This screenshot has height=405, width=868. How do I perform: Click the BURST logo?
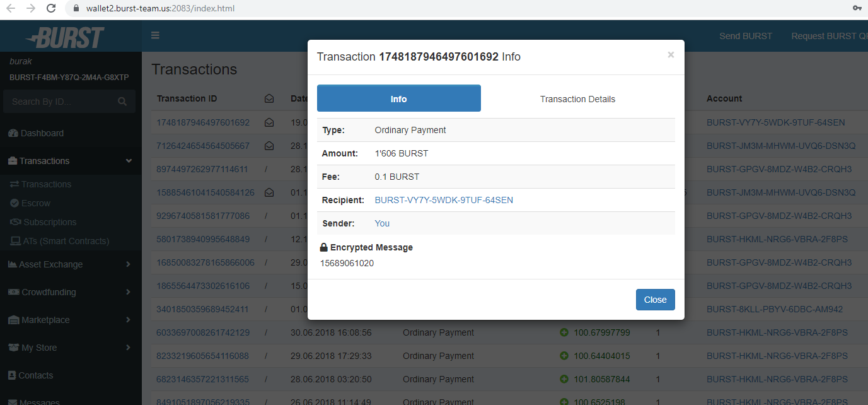pos(65,37)
